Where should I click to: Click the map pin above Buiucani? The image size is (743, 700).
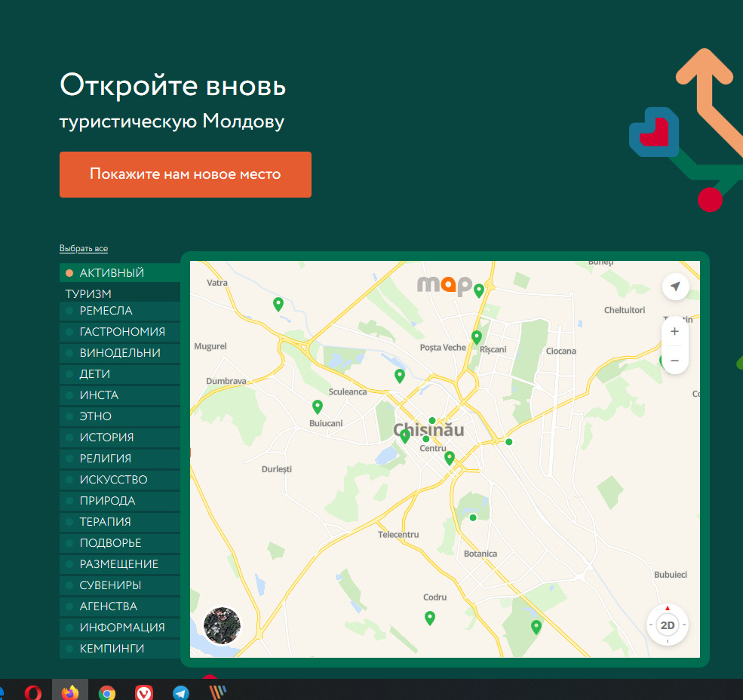(x=318, y=406)
